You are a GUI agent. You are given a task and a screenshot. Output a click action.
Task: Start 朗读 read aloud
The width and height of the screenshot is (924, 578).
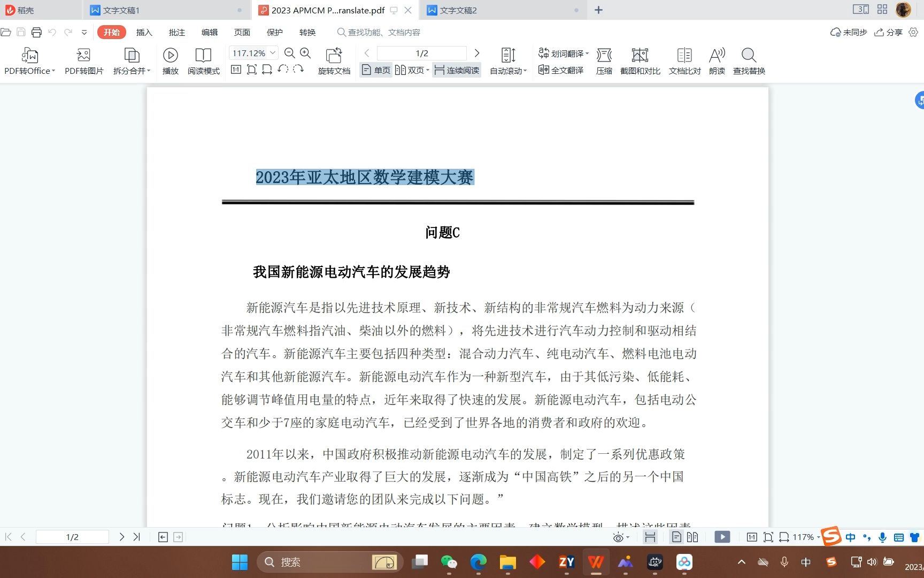pos(717,61)
